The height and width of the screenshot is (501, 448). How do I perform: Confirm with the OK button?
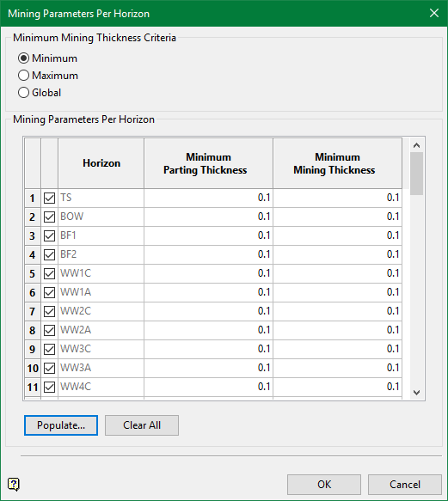[324, 485]
